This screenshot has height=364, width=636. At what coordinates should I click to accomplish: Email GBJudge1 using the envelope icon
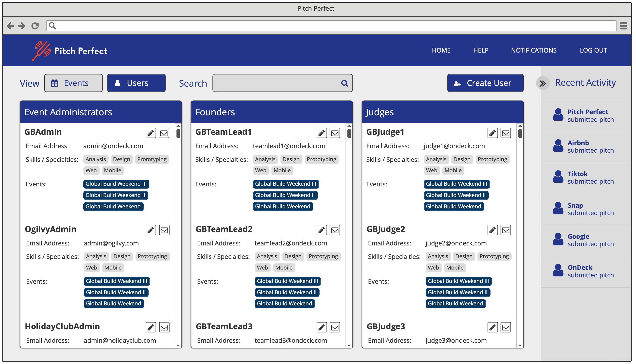pyautogui.click(x=506, y=133)
